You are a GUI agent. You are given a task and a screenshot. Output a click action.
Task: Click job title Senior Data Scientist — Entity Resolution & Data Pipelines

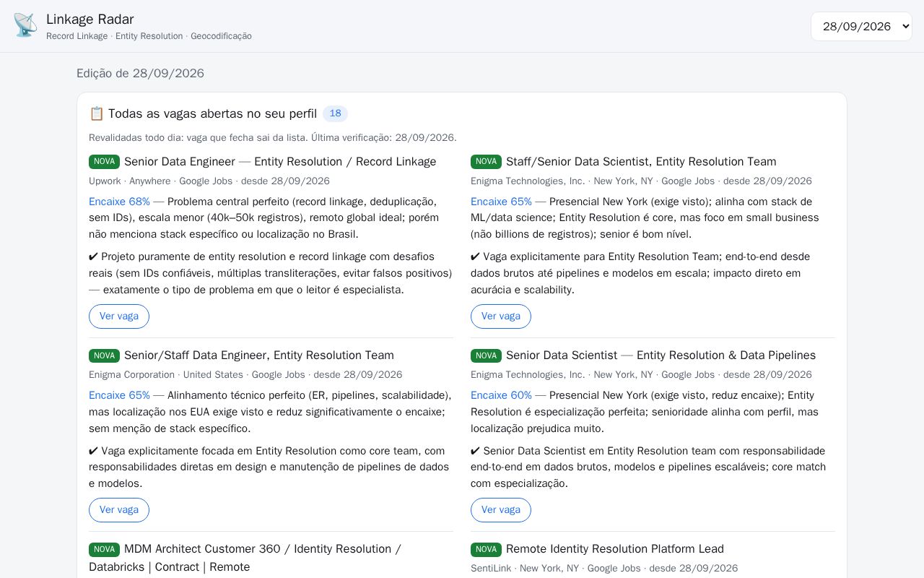coord(661,355)
